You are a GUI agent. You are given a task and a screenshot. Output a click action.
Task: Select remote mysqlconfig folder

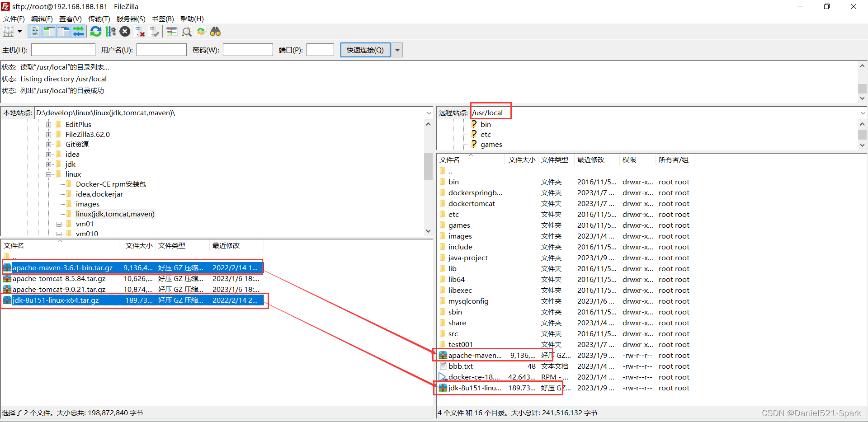(x=468, y=301)
